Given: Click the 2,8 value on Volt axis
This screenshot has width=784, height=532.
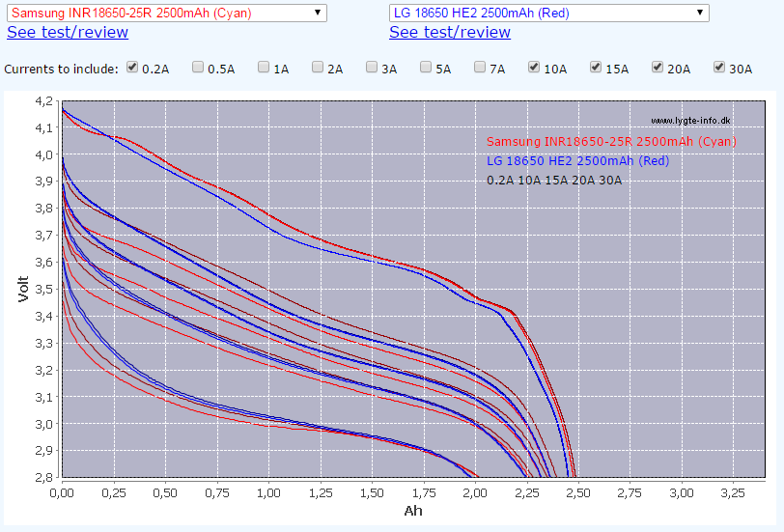Looking at the screenshot, I should click(x=44, y=478).
